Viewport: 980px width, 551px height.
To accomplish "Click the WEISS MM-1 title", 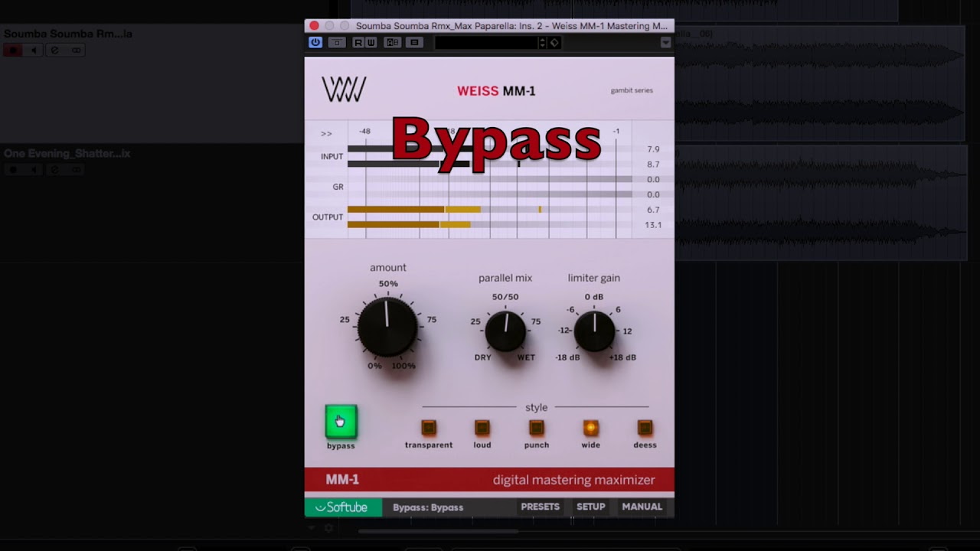I will coord(496,91).
